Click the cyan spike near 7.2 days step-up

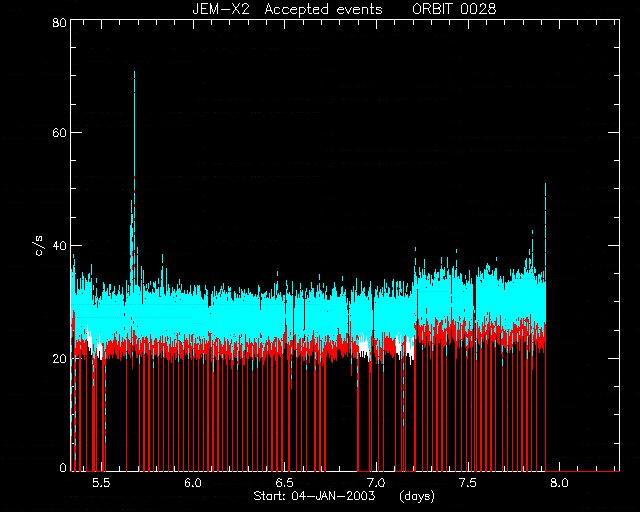point(416,261)
